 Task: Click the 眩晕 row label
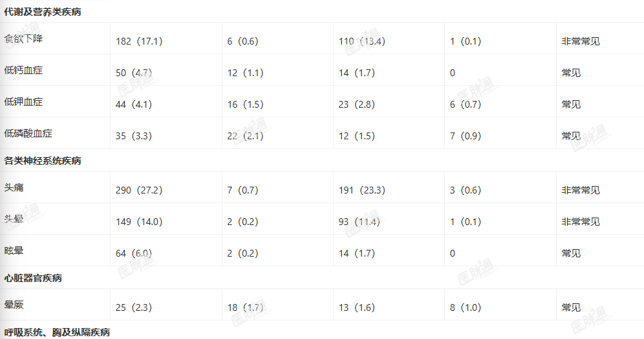point(14,250)
